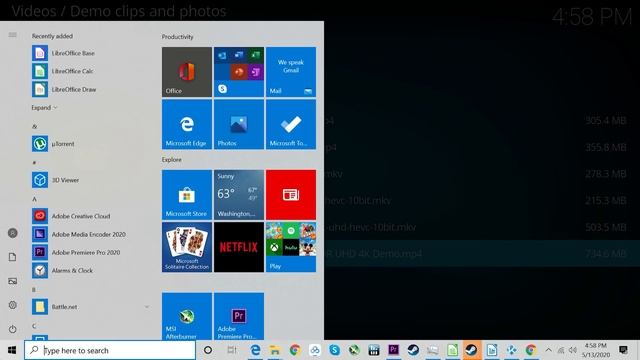Open Cortana circle on the taskbar
The height and width of the screenshot is (360, 640).
pyautogui.click(x=208, y=350)
